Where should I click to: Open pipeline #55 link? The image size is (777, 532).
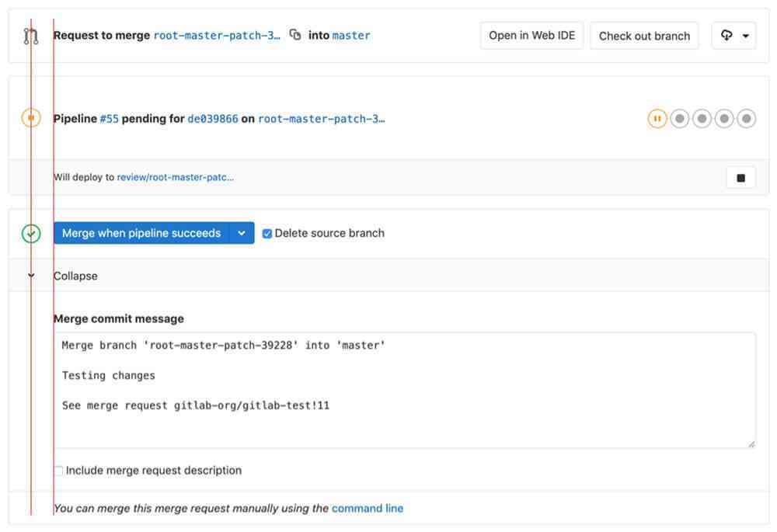pos(109,119)
